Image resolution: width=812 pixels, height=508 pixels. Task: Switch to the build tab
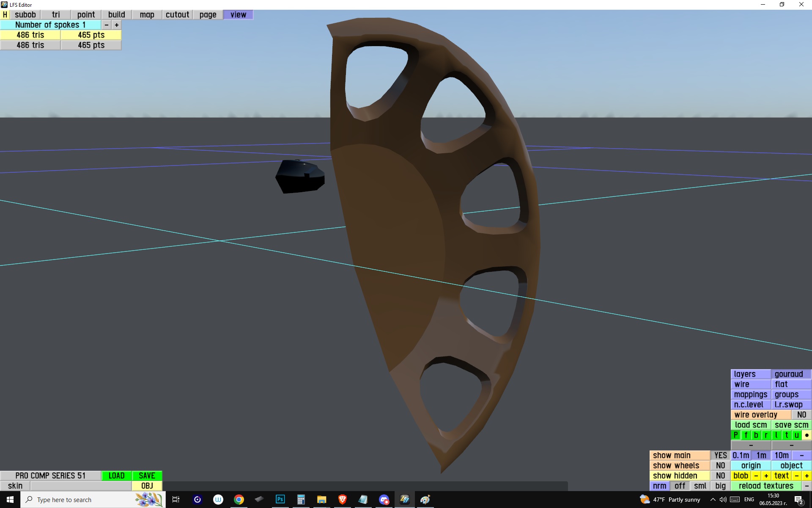click(116, 14)
